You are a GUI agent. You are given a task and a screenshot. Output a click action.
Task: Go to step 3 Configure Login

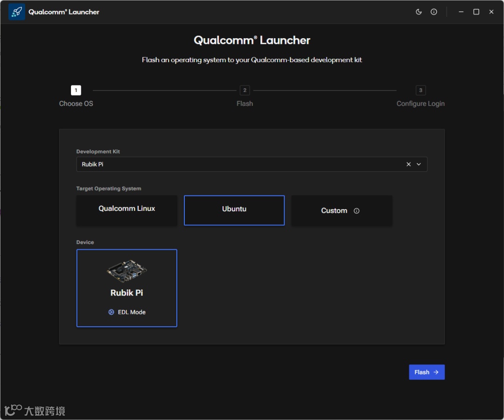point(420,96)
